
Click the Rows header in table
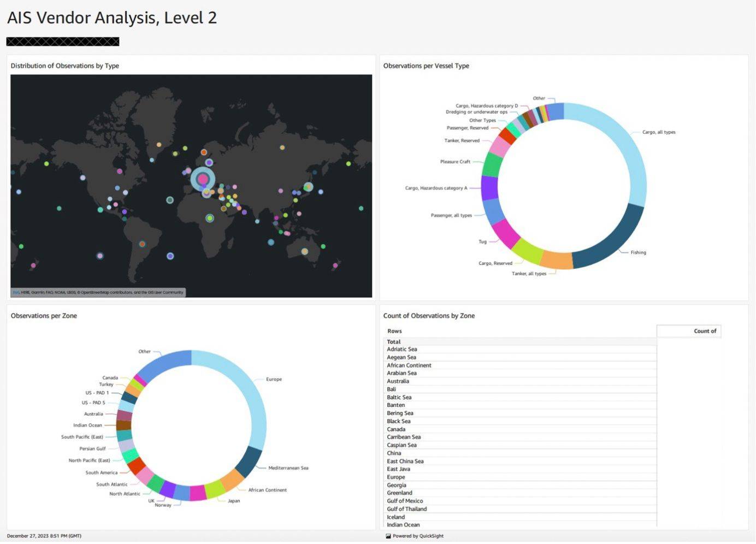click(394, 331)
